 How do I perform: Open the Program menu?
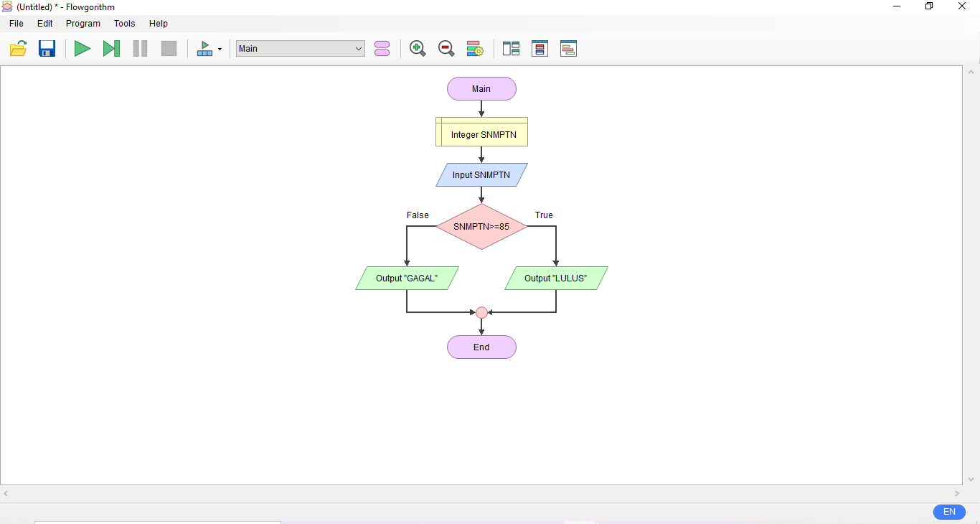(x=83, y=23)
